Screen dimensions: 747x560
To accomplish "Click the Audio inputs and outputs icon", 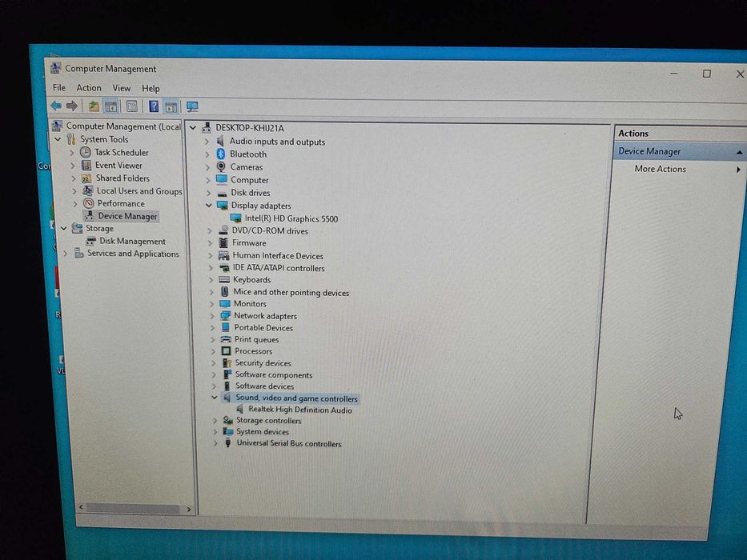I will [220, 141].
